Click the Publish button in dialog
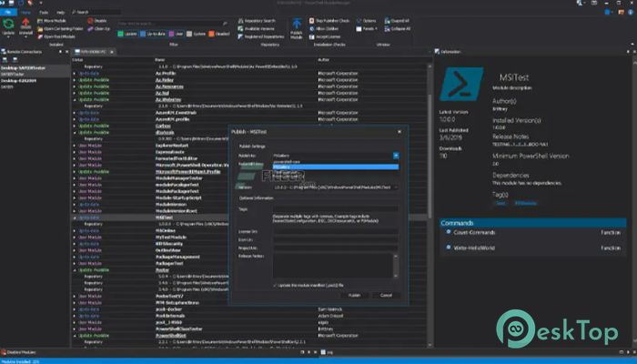The height and width of the screenshot is (364, 637). [354, 296]
